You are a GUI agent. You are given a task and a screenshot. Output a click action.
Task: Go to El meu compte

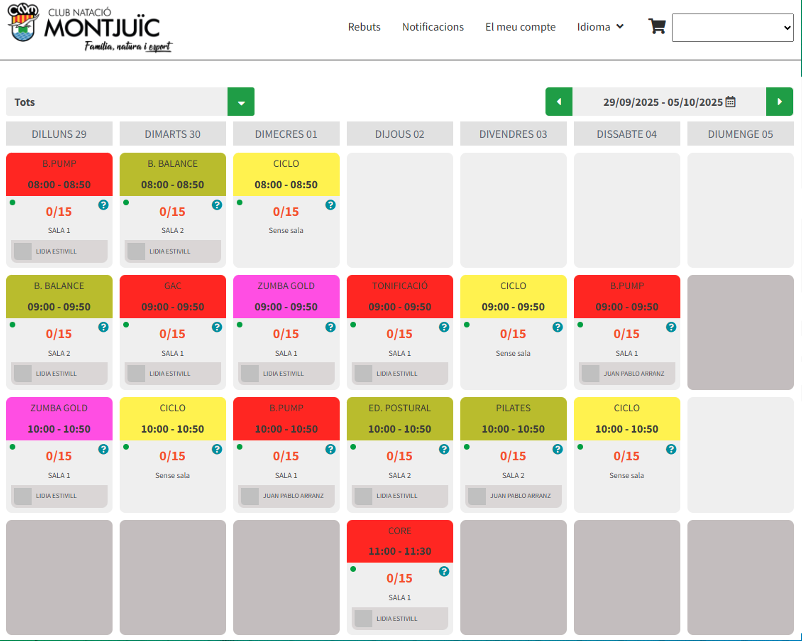[x=520, y=27]
